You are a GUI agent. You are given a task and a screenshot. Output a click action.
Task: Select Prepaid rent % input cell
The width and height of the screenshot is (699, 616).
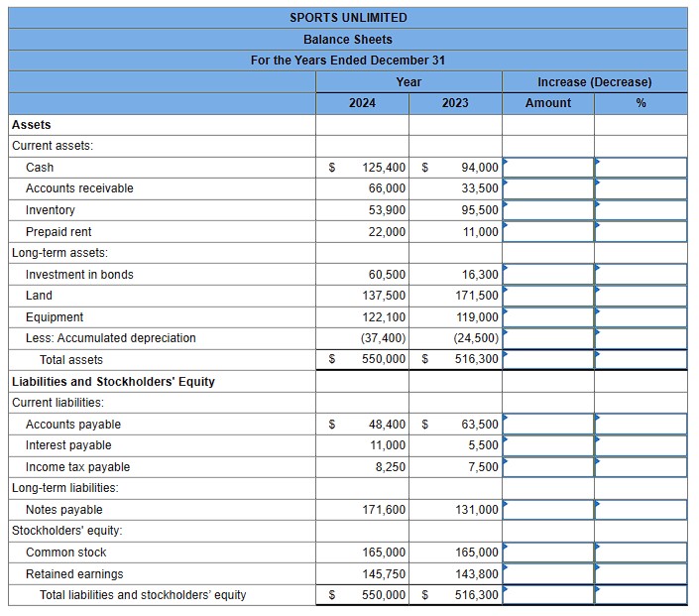pyautogui.click(x=641, y=232)
